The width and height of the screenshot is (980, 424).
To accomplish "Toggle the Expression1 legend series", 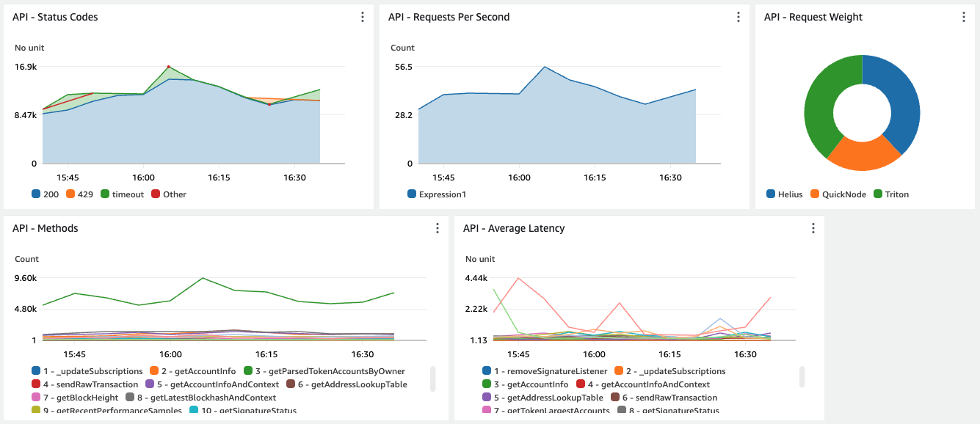I will [437, 194].
